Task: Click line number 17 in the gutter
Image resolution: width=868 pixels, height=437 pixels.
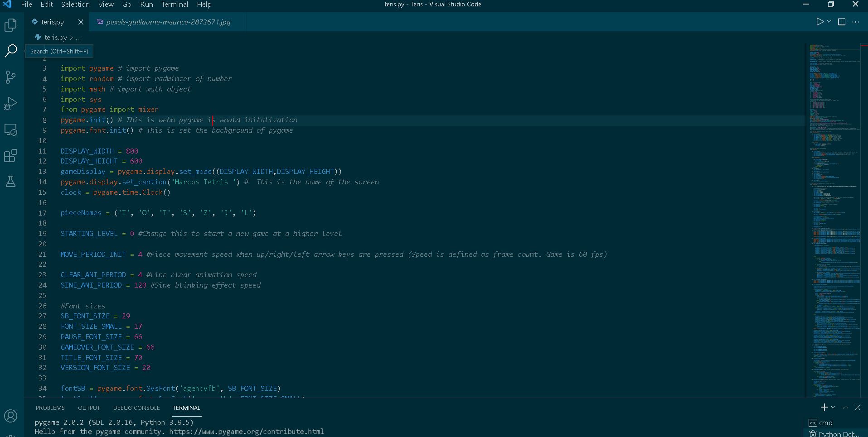Action: [42, 213]
